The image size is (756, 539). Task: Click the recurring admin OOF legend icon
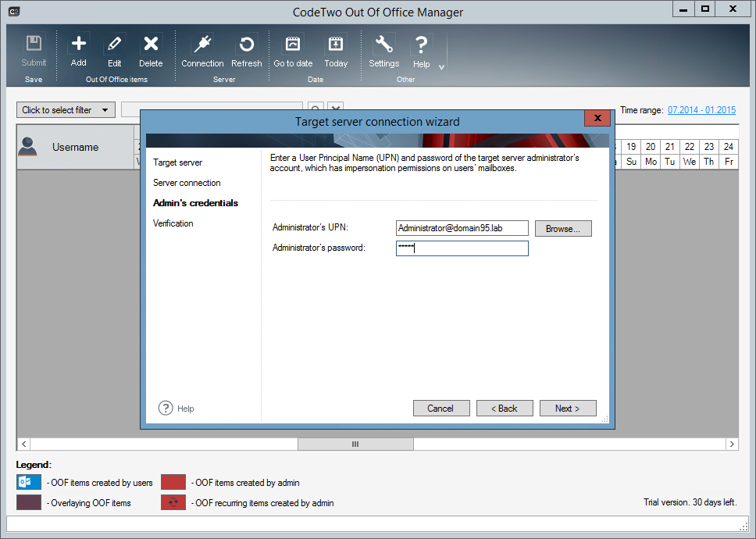tap(173, 502)
